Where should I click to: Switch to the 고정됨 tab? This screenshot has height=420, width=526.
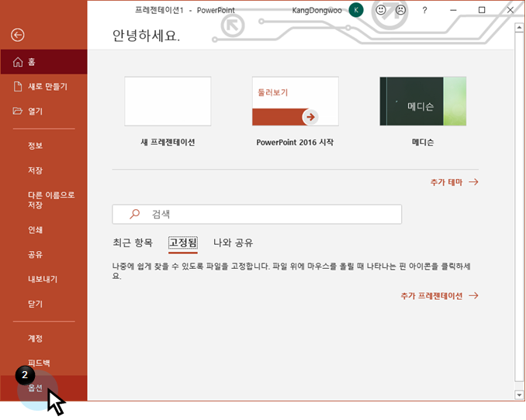[183, 243]
